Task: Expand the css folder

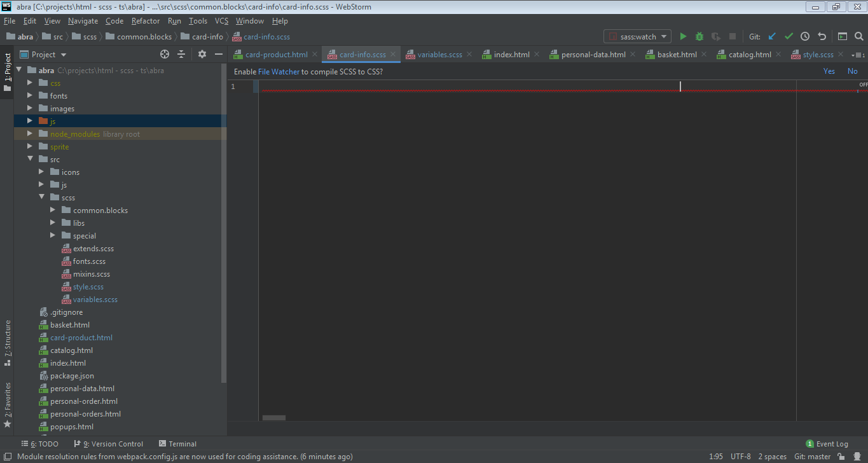Action: click(x=30, y=83)
